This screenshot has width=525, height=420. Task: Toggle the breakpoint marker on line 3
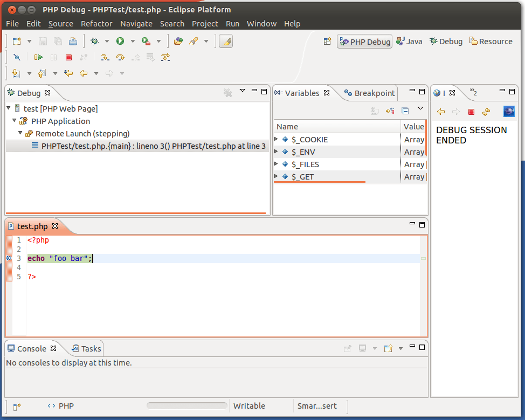click(8, 258)
